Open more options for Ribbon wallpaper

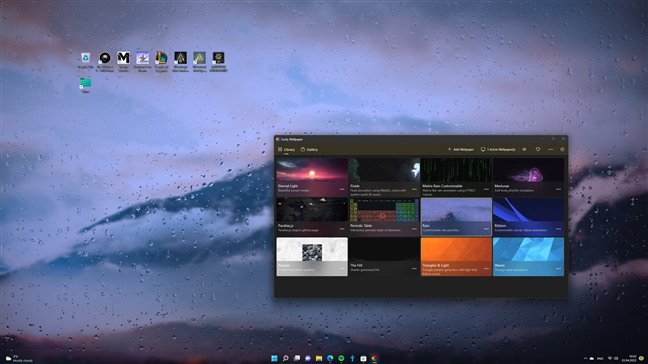(x=558, y=229)
